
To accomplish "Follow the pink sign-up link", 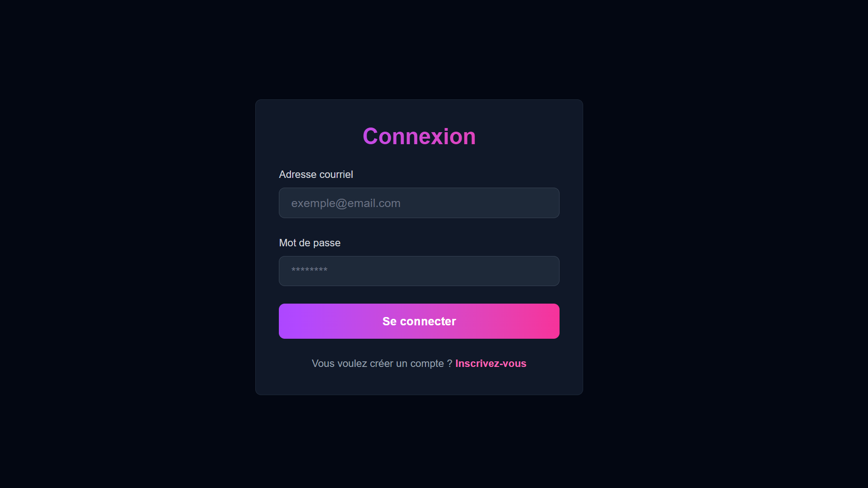I will [x=491, y=364].
